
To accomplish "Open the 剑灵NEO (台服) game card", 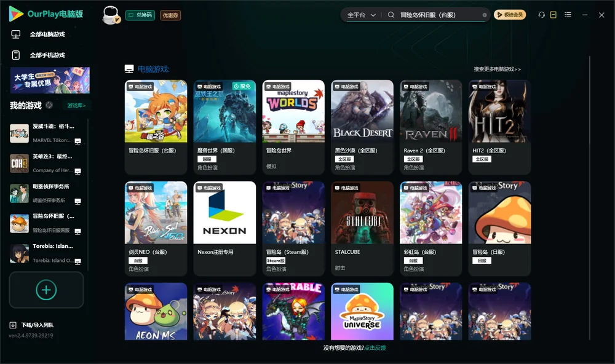I will [x=156, y=228].
